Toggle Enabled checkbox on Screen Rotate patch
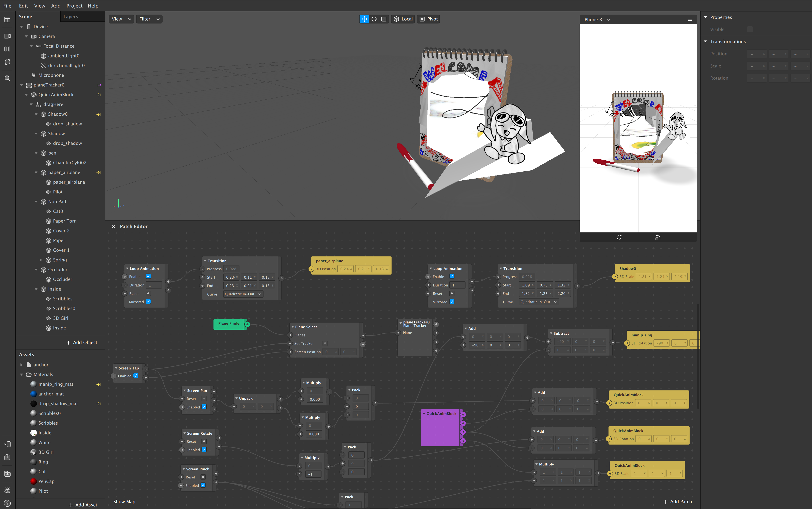The height and width of the screenshot is (509, 812). 204,450
